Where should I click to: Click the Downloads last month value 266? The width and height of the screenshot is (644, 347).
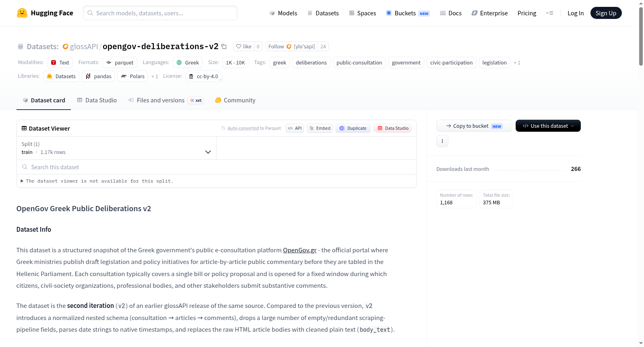576,169
